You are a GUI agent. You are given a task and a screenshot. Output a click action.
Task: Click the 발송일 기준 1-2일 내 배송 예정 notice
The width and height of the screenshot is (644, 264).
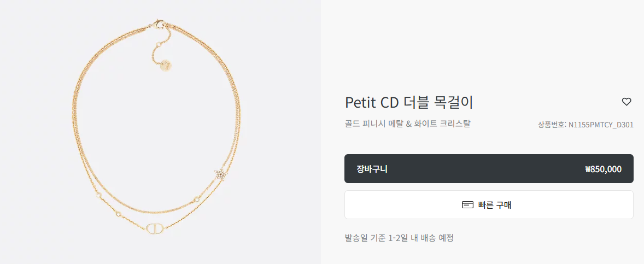tap(399, 238)
